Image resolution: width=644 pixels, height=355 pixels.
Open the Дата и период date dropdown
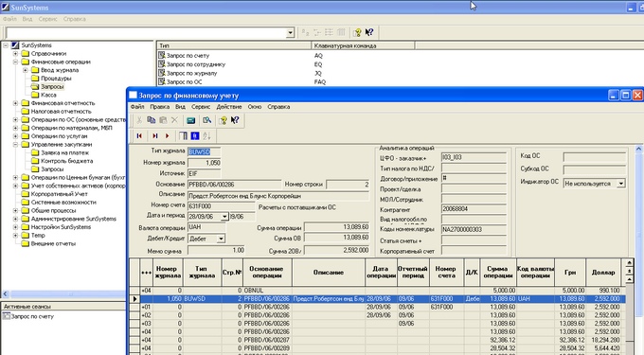pyautogui.click(x=224, y=216)
